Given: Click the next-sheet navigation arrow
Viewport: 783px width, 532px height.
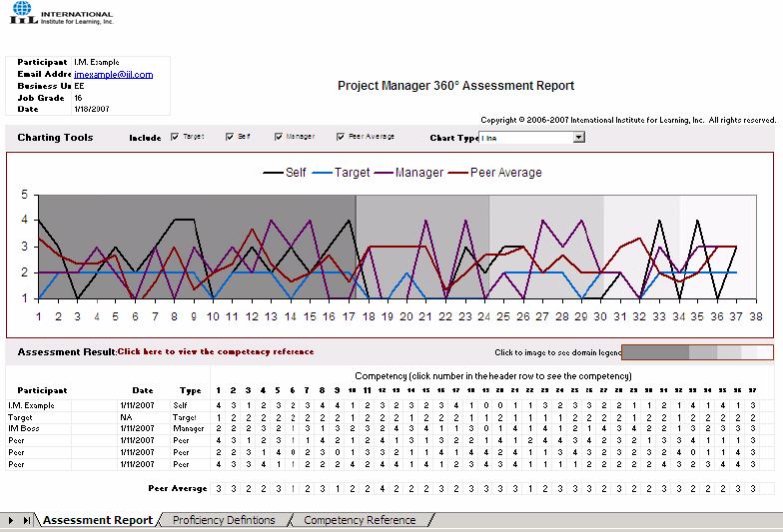Looking at the screenshot, I should click(x=12, y=520).
